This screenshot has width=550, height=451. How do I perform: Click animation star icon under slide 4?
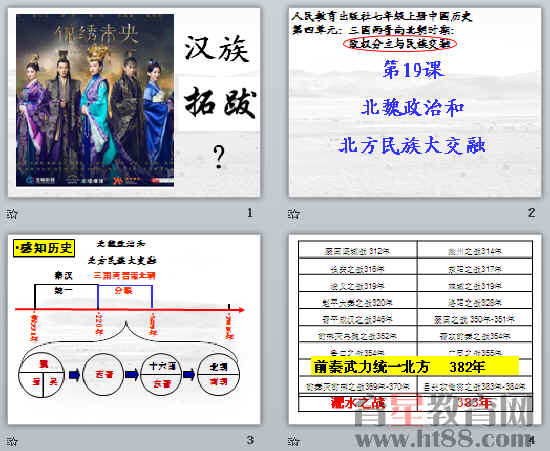coord(294,440)
